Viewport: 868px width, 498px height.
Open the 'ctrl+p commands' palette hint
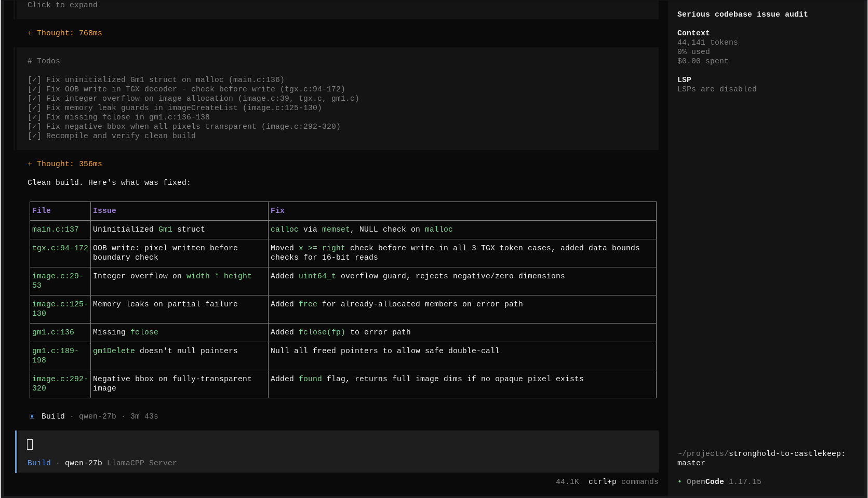tap(623, 482)
